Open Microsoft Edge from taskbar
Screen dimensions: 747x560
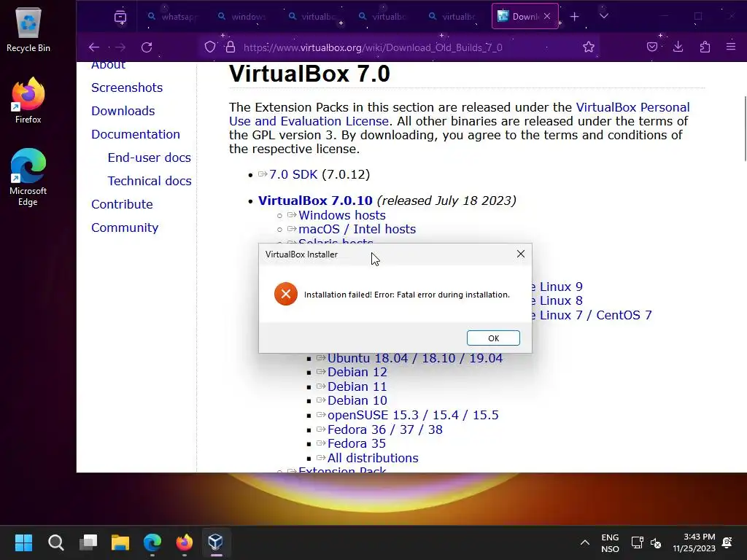(x=152, y=542)
